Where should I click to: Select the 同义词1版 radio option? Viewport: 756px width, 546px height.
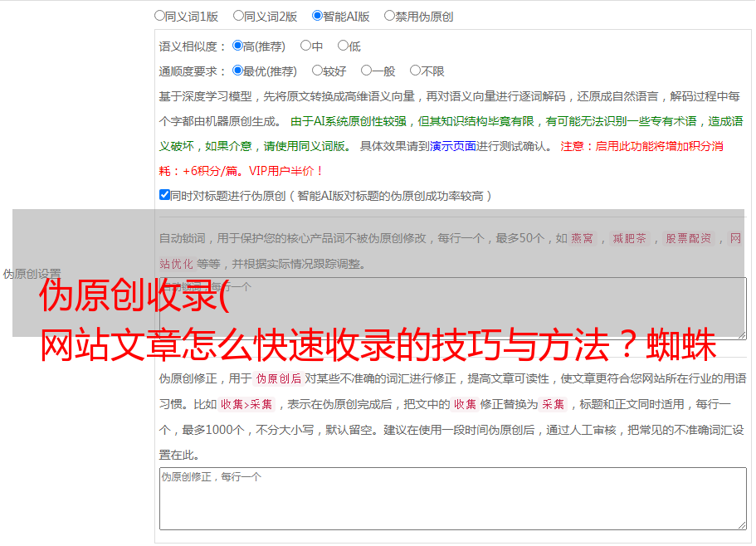pyautogui.click(x=159, y=16)
